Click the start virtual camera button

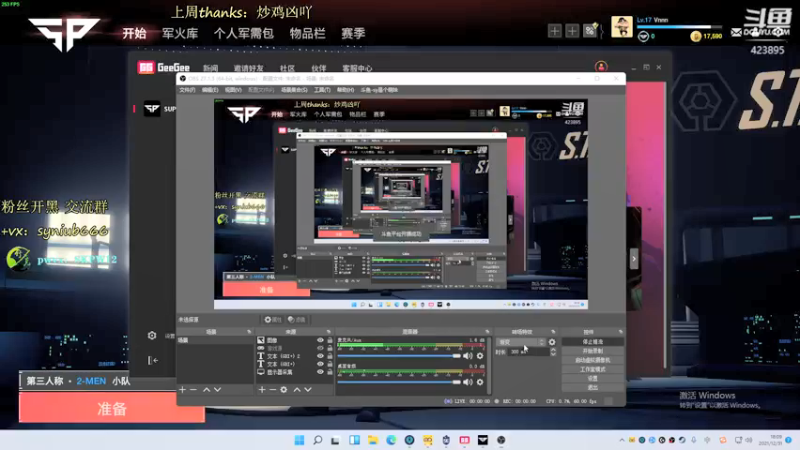click(x=592, y=360)
